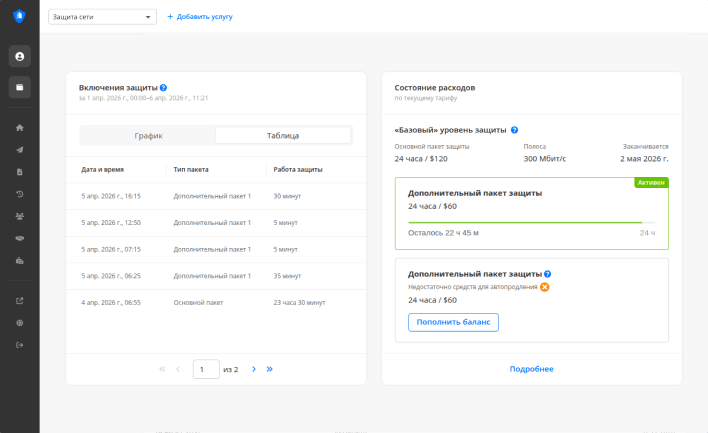Click the orange warning icon for autorenewal

click(545, 287)
